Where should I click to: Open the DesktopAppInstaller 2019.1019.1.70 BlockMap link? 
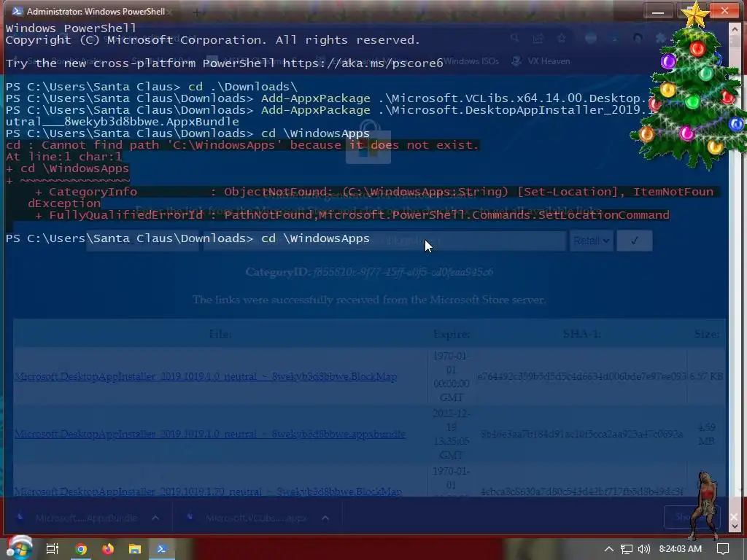pos(208,491)
